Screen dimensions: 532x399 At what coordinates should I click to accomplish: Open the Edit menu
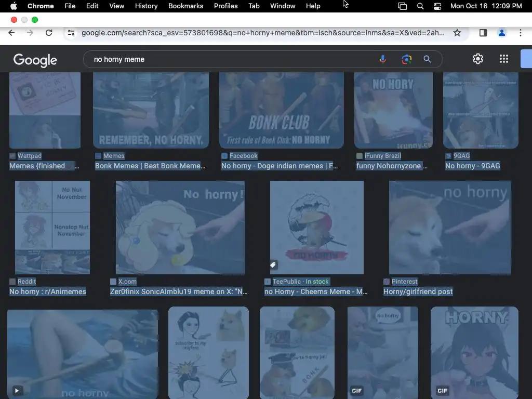[x=92, y=6]
